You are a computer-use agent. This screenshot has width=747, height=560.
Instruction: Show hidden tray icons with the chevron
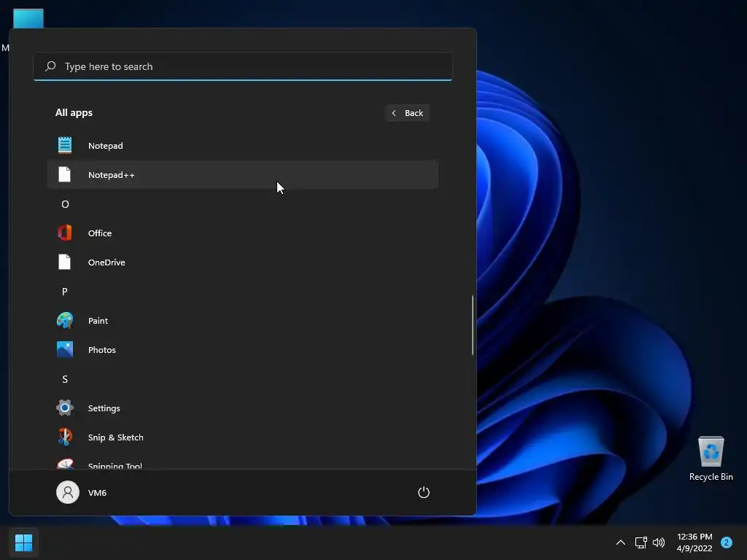[x=621, y=542]
